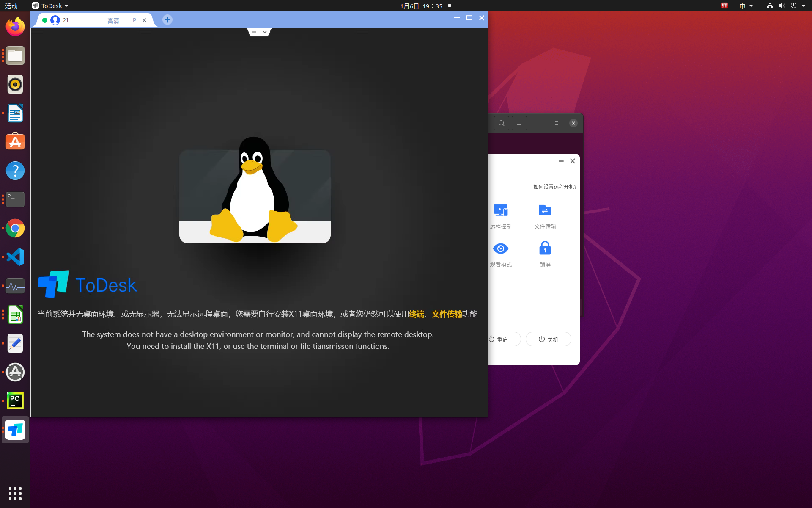The width and height of the screenshot is (812, 508).
Task: Open Software Updater from dock
Action: [15, 372]
